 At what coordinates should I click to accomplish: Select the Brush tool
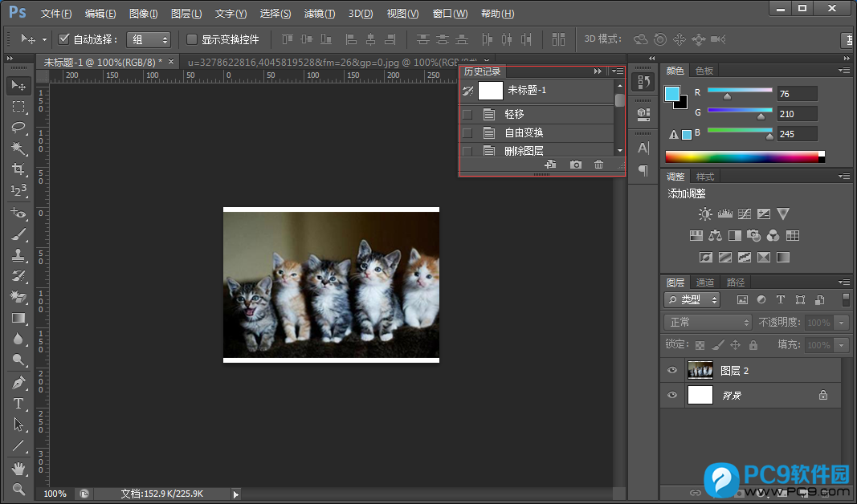(x=18, y=235)
